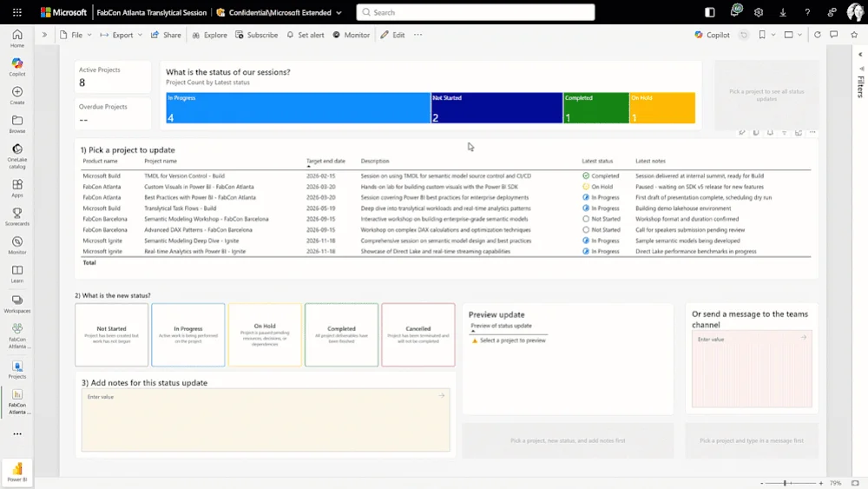This screenshot has width=868, height=489.
Task: Open Copilot in the left navigation
Action: (17, 67)
